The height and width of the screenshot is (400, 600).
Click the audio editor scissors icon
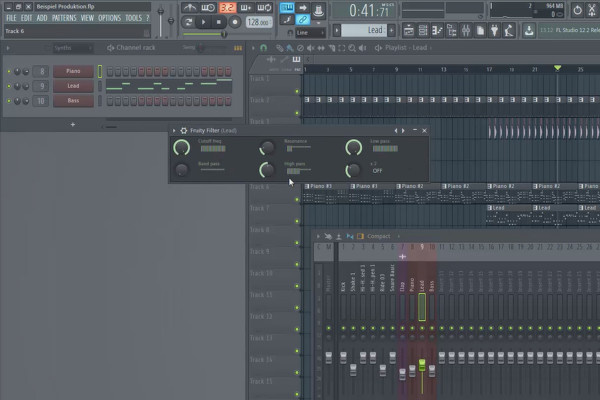592,10
